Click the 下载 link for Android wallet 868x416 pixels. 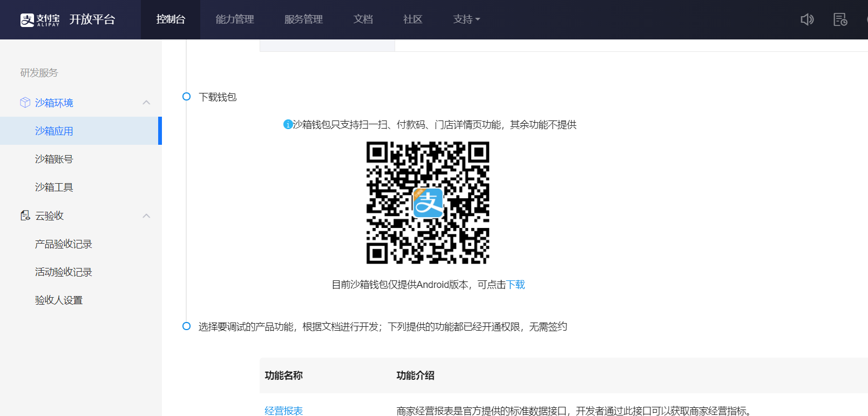point(516,285)
